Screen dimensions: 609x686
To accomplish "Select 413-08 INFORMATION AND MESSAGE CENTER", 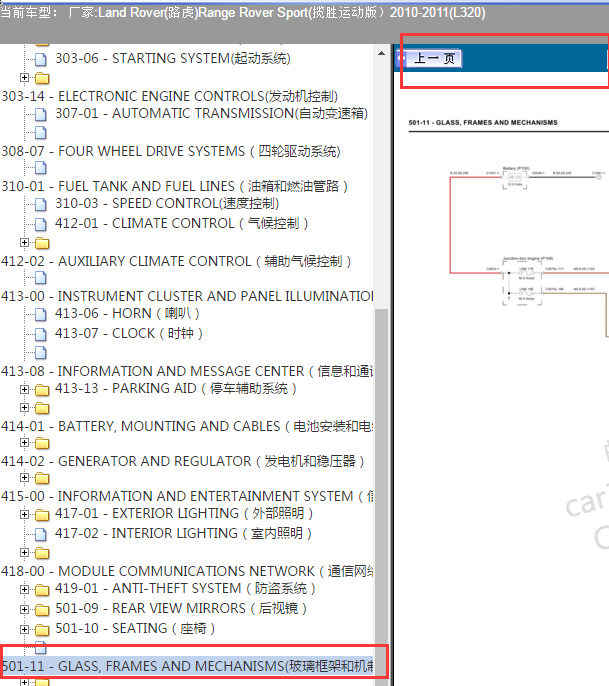I will coord(187,371).
